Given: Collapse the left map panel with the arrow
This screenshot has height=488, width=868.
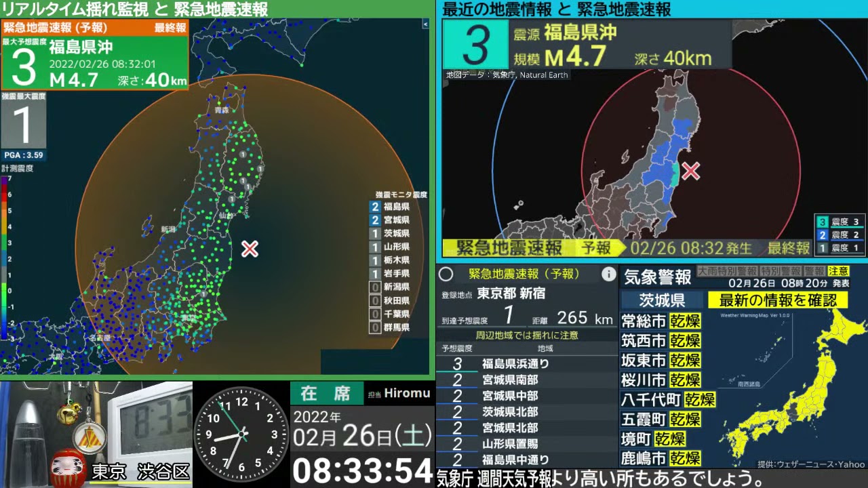Looking at the screenshot, I should tap(426, 24).
